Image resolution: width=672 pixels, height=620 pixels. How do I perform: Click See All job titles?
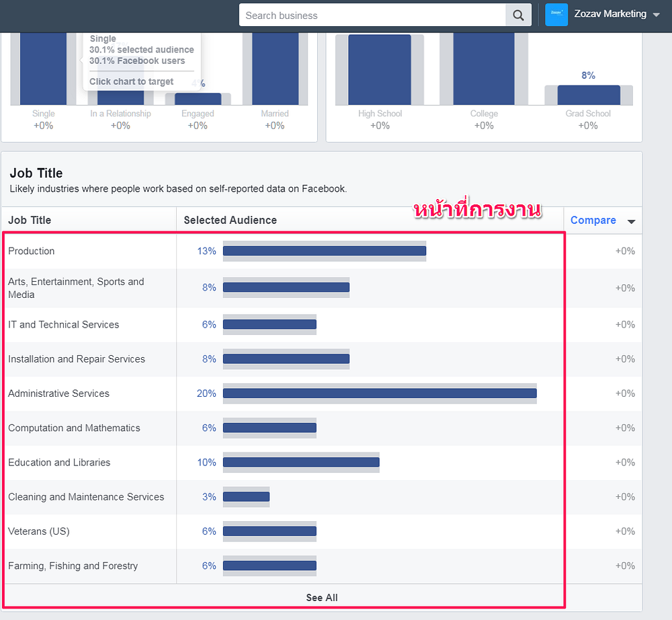322,598
